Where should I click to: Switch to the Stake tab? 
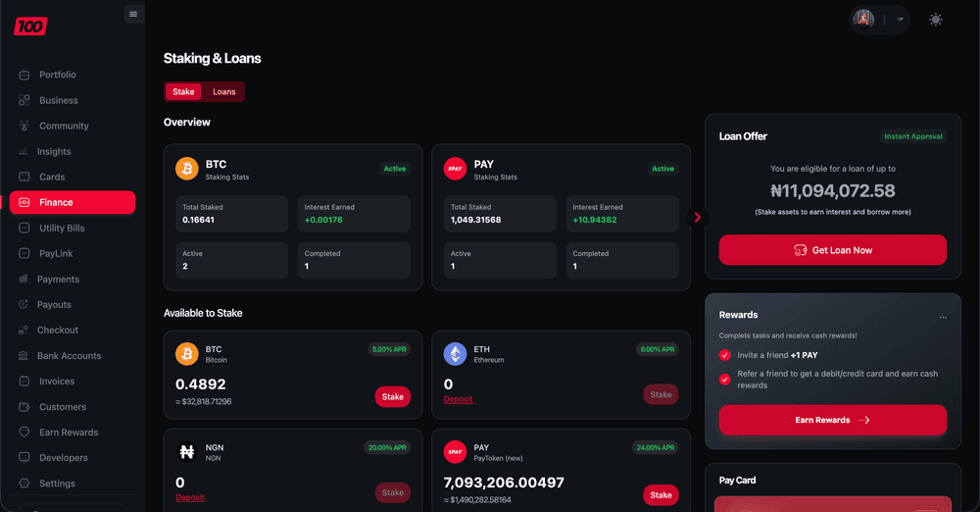183,91
